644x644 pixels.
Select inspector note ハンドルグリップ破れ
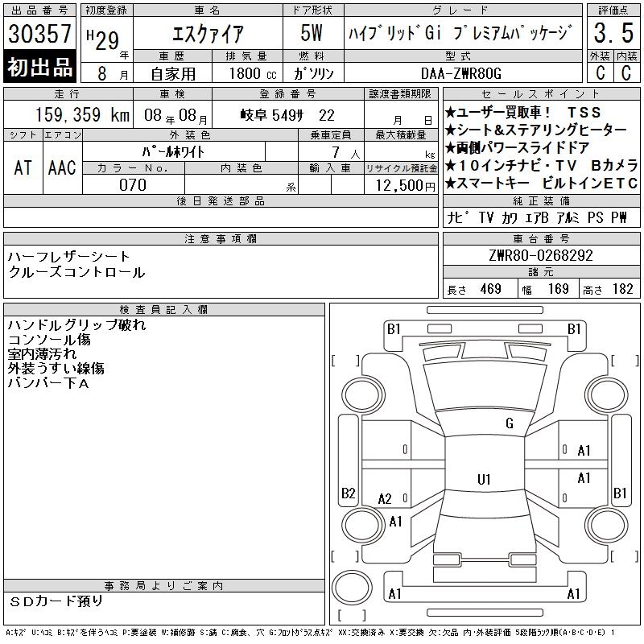(76, 325)
